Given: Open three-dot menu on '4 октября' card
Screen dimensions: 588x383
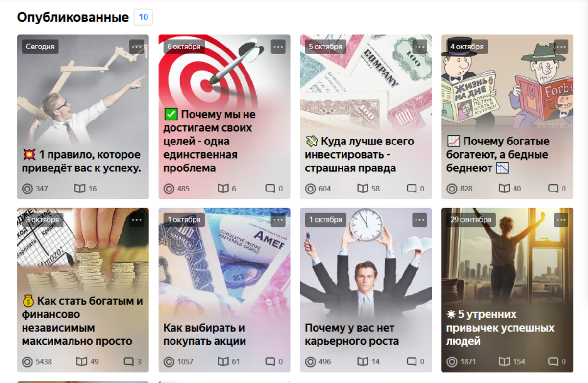Looking at the screenshot, I should pyautogui.click(x=562, y=47).
